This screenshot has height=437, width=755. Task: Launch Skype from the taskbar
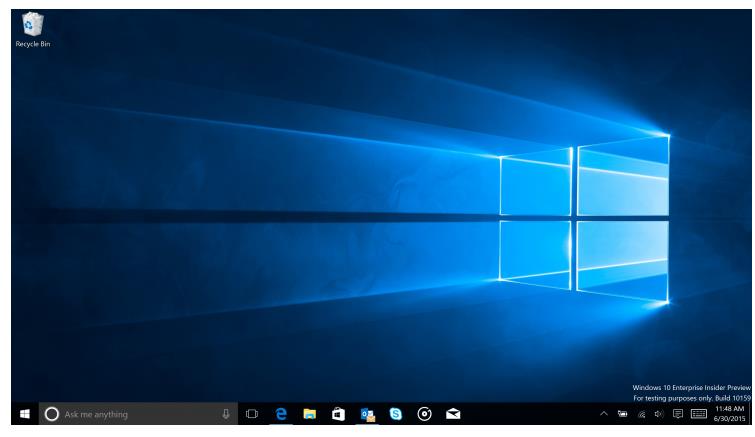(x=396, y=413)
